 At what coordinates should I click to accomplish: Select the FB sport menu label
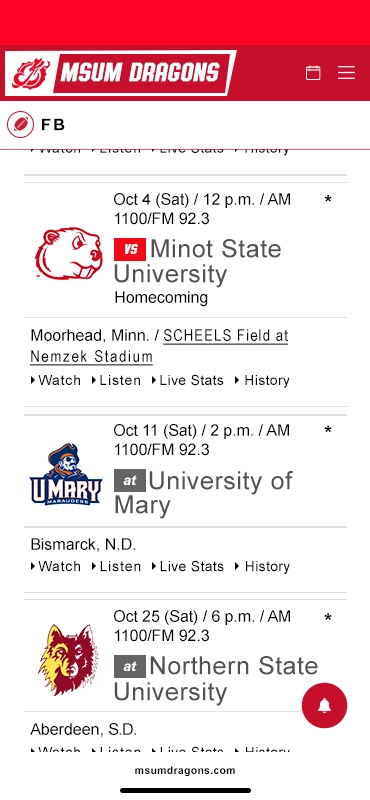click(53, 124)
